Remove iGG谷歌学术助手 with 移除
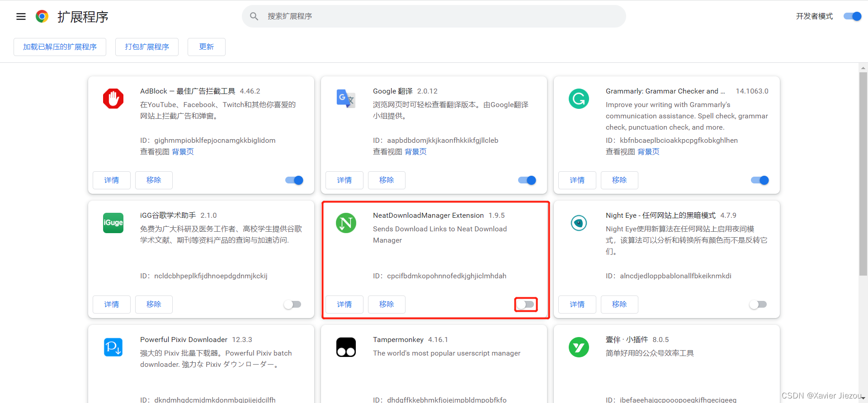 click(x=154, y=305)
